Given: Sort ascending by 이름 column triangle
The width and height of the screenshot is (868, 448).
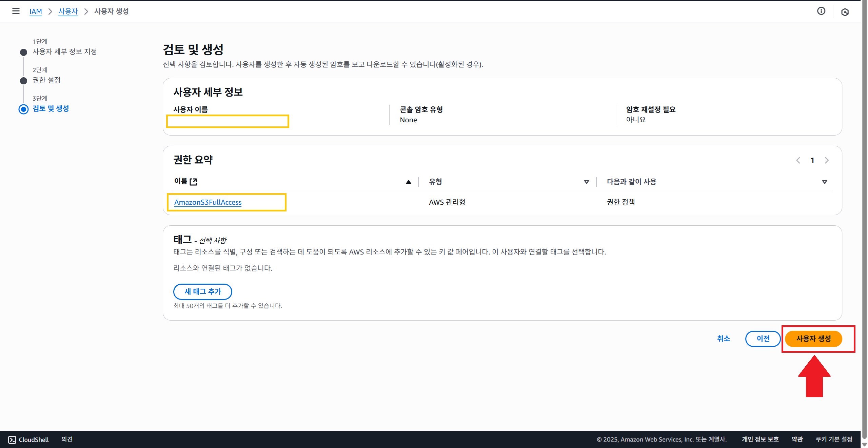Looking at the screenshot, I should [x=408, y=182].
